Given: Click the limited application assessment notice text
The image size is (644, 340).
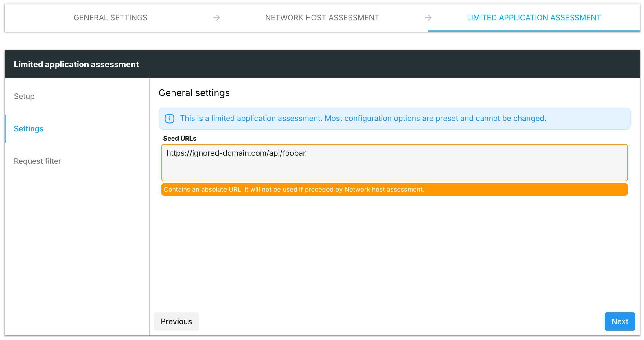Looking at the screenshot, I should coord(363,119).
